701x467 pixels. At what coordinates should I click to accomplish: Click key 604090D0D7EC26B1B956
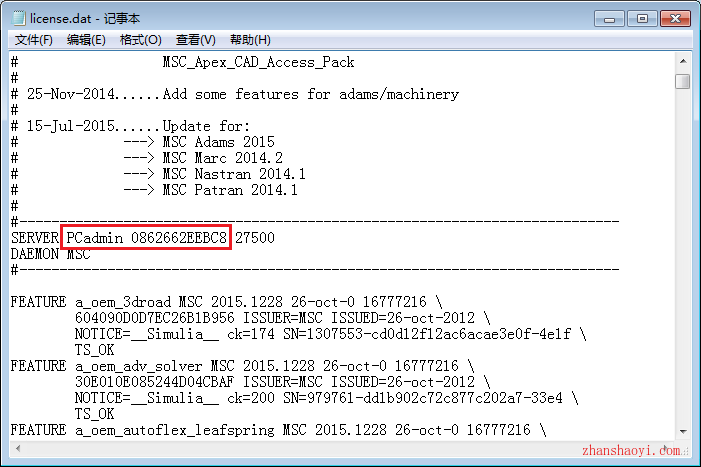[x=155, y=318]
